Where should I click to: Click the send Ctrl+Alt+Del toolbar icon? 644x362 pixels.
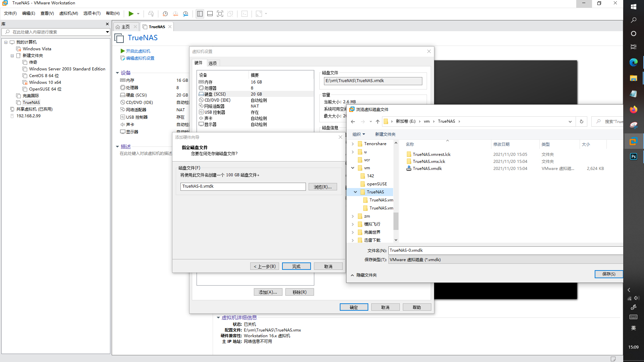pyautogui.click(x=151, y=14)
